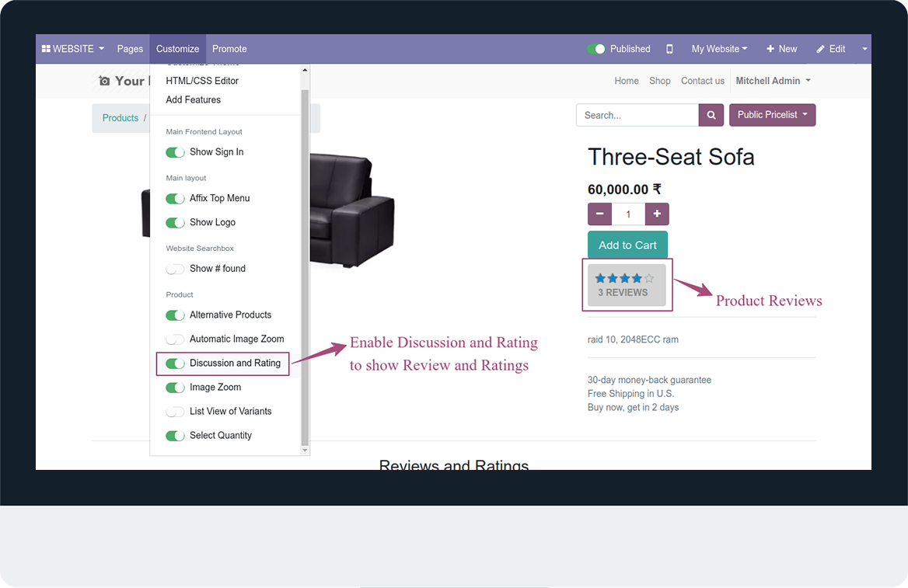Toggle Image Zoom switch
The height and width of the screenshot is (588, 908).
click(175, 388)
